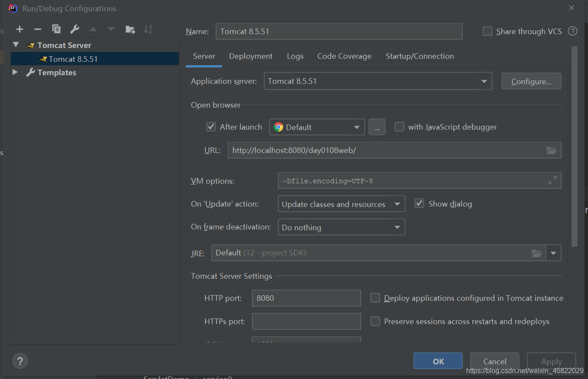Open the JRE dropdown arrow
Image resolution: width=588 pixels, height=379 pixels.
pos(553,253)
